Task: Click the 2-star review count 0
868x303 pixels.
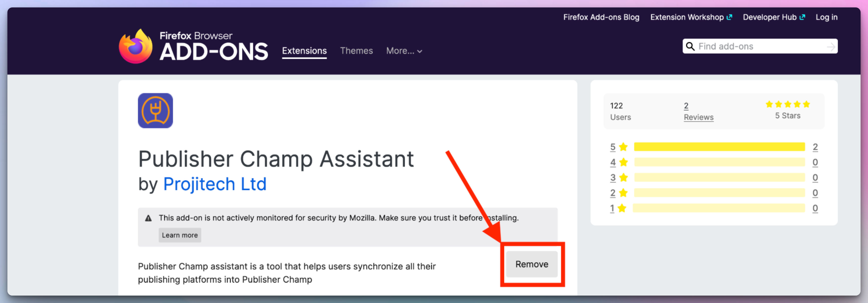Action: 815,193
